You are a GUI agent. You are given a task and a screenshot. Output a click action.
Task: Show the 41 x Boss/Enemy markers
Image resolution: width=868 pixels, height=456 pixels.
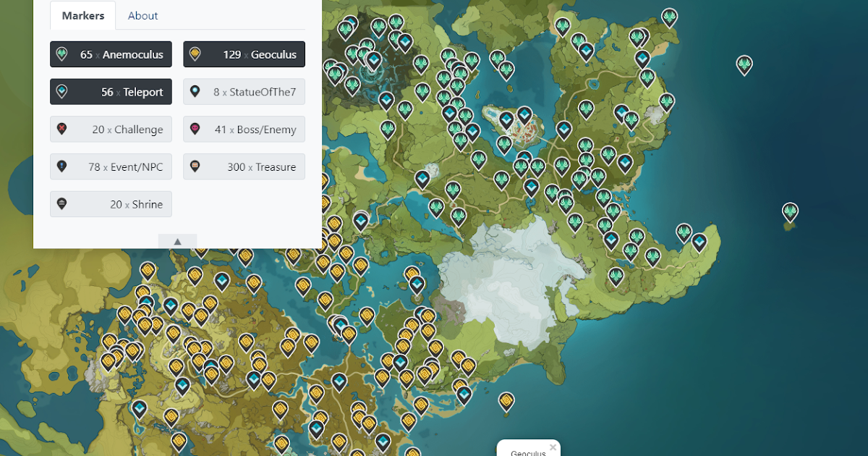click(x=244, y=130)
